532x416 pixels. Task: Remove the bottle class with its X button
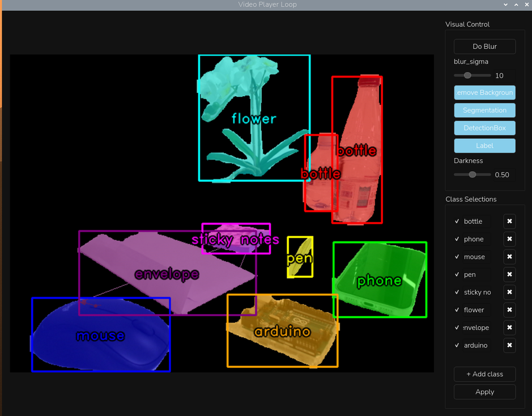tap(509, 221)
